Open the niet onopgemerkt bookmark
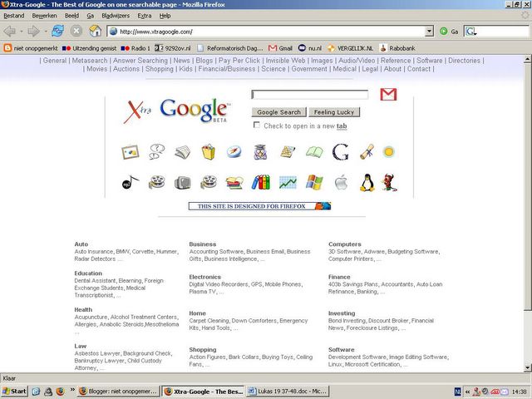This screenshot has height=399, width=532. point(31,48)
